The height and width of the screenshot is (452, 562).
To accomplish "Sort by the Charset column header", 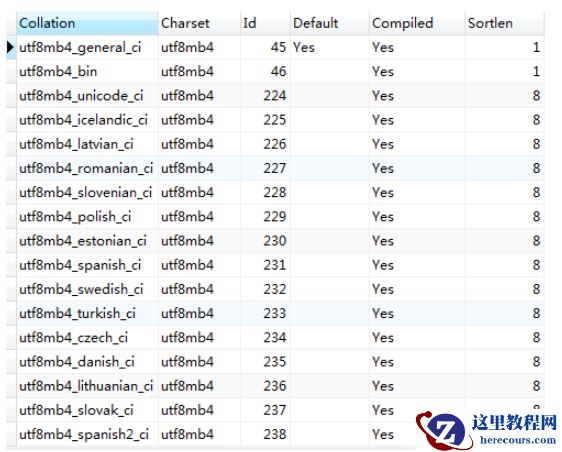I will pos(199,23).
